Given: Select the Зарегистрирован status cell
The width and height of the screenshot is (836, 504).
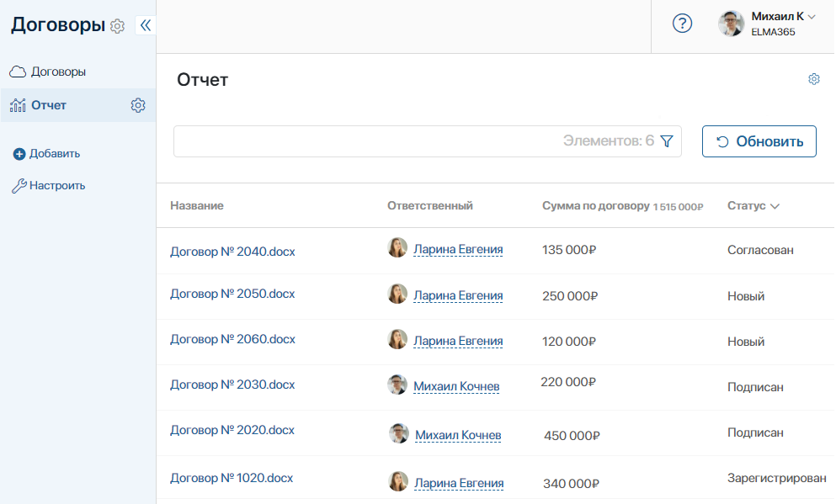Looking at the screenshot, I should coord(777,479).
